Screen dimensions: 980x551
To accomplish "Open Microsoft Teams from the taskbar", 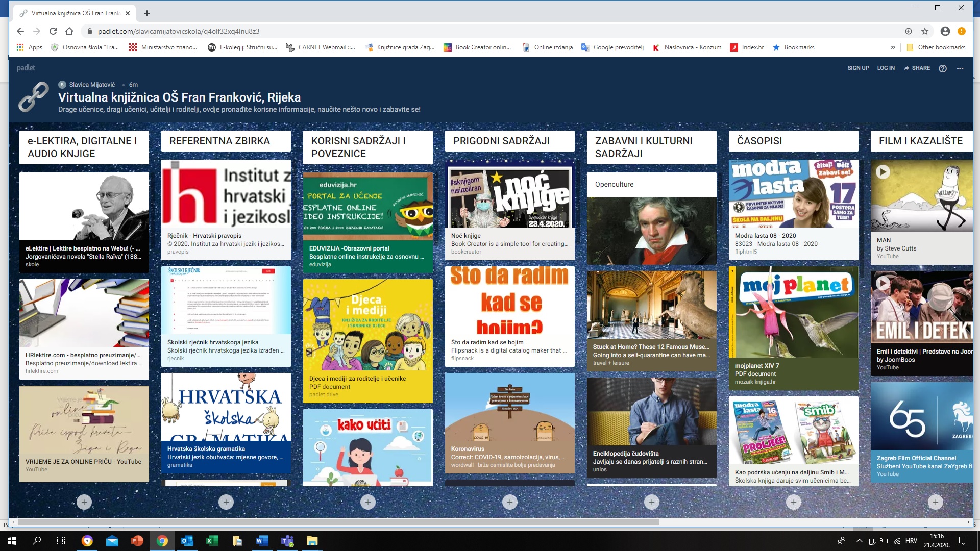I will click(287, 541).
